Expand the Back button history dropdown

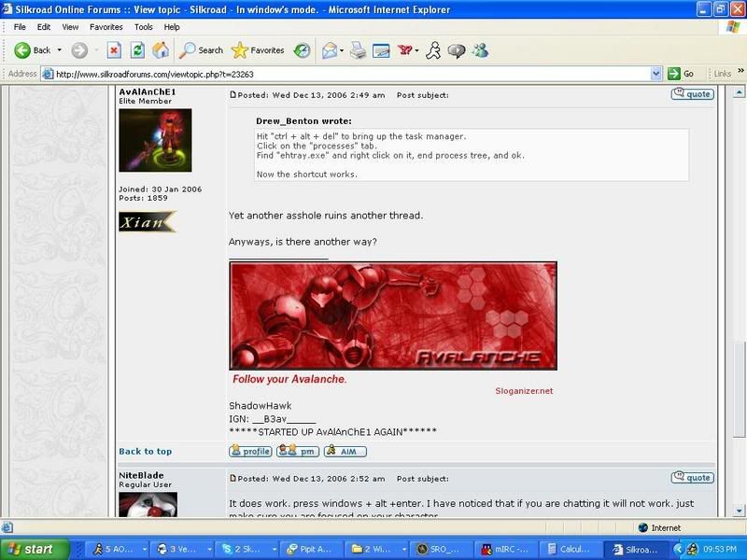60,50
